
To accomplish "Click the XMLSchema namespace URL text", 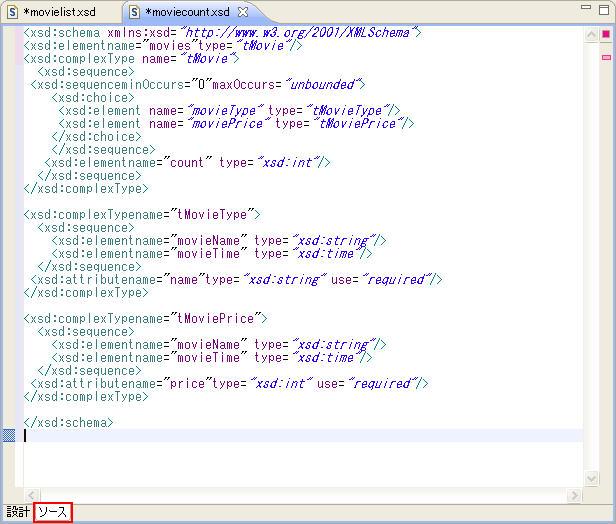I will pos(300,33).
